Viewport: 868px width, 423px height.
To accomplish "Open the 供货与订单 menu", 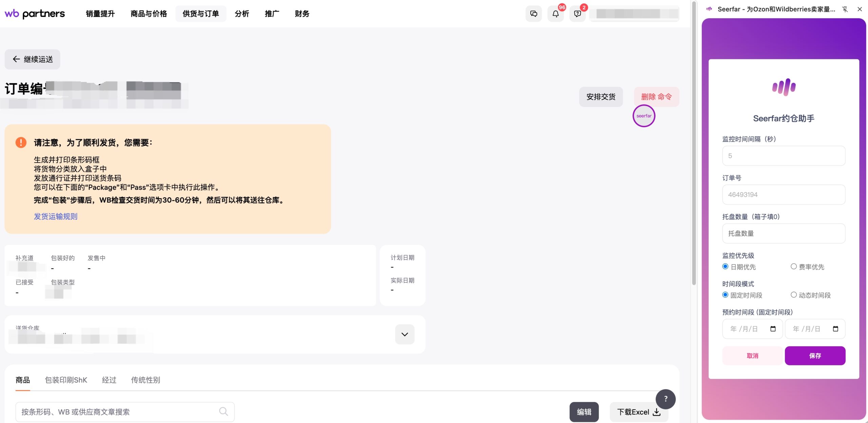I will (200, 14).
